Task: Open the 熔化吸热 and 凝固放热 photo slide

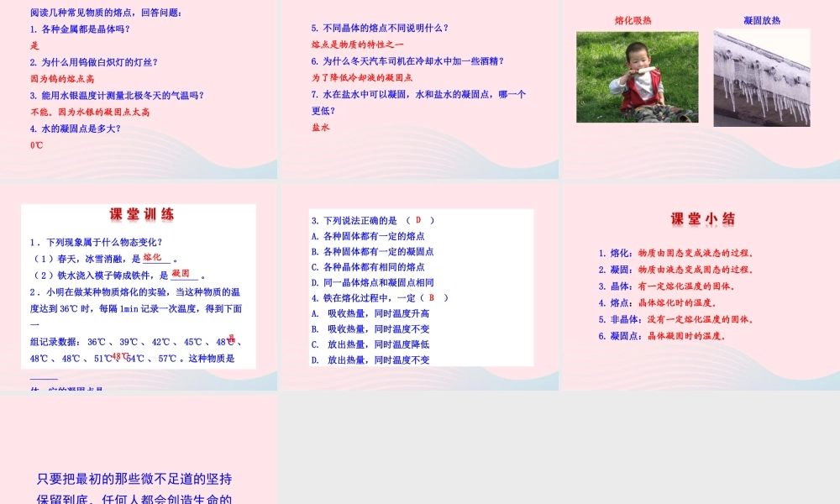Action: point(701,89)
